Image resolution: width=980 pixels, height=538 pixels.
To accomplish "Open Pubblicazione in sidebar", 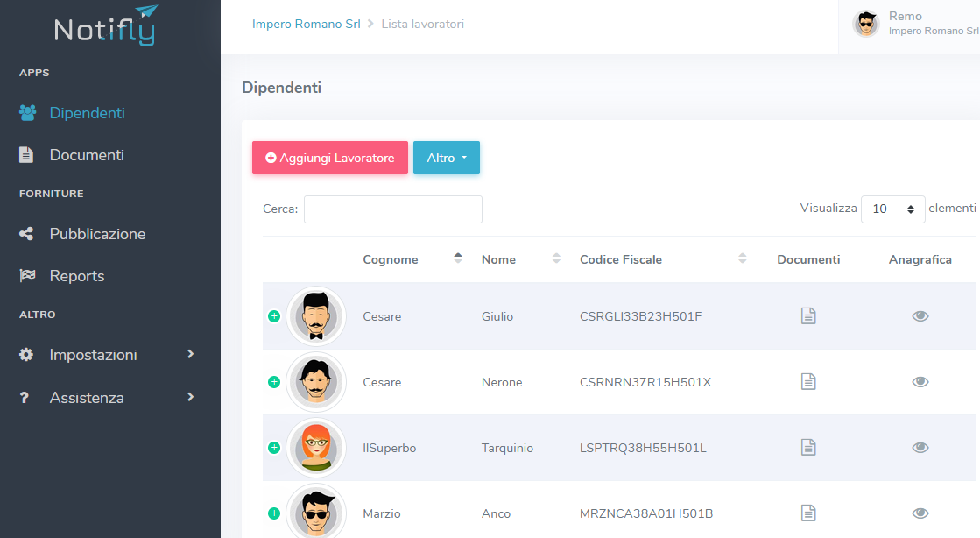I will [97, 234].
